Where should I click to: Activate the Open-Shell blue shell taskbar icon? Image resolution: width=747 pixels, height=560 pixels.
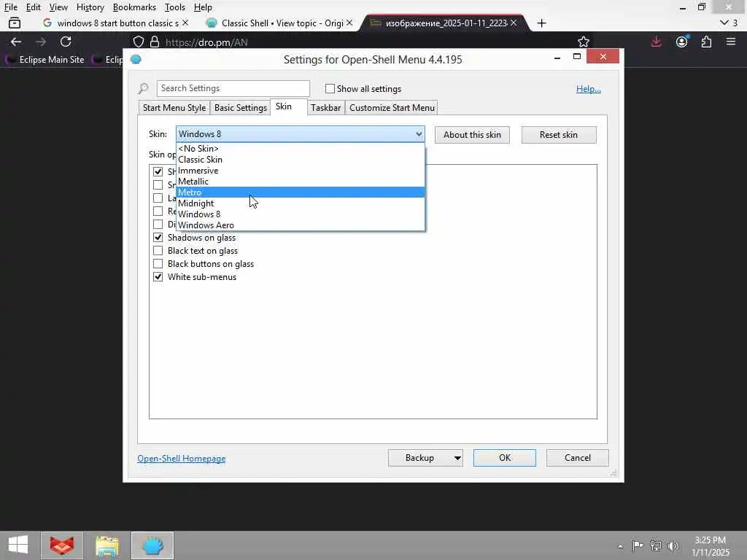click(152, 545)
